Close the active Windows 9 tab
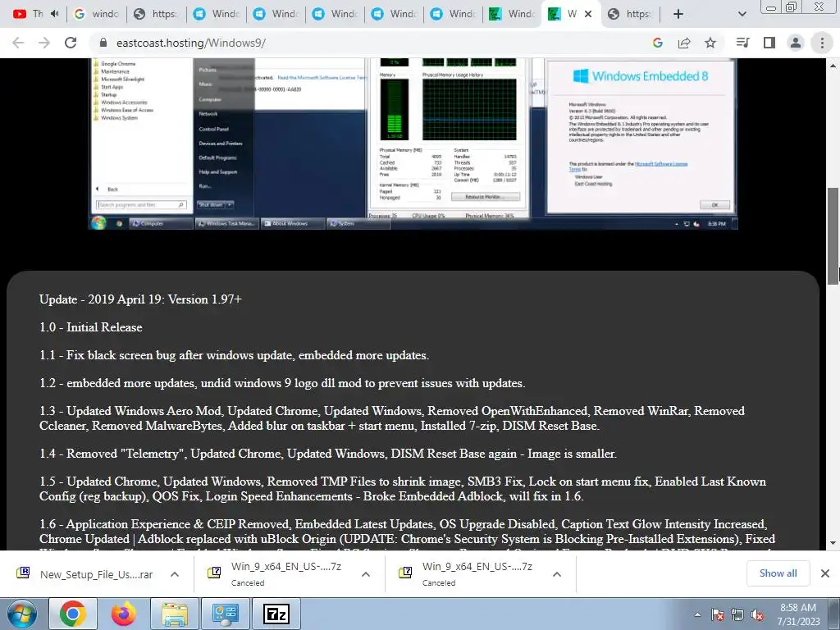The height and width of the screenshot is (630, 840). [x=587, y=14]
